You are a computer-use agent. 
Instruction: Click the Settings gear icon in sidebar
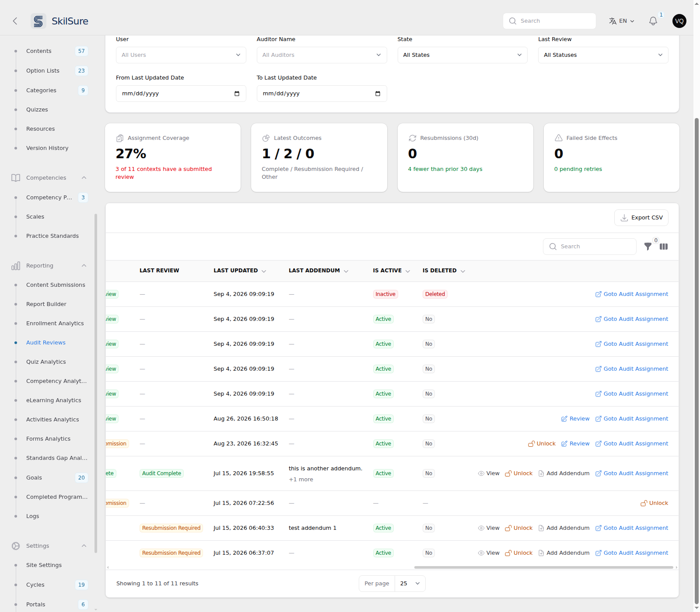coord(16,546)
